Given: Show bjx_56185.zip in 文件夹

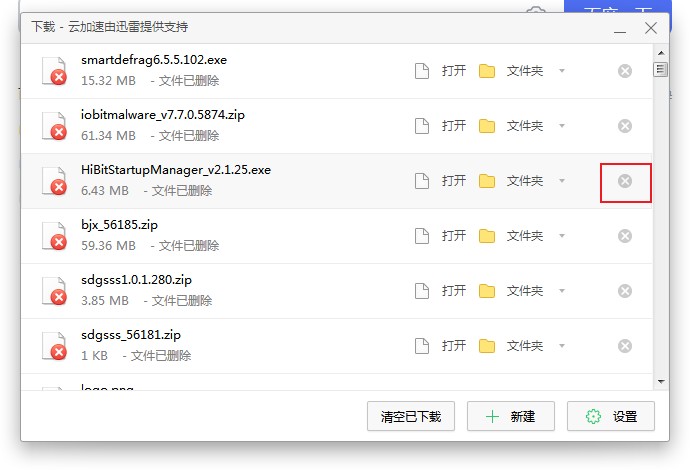Looking at the screenshot, I should point(511,236).
